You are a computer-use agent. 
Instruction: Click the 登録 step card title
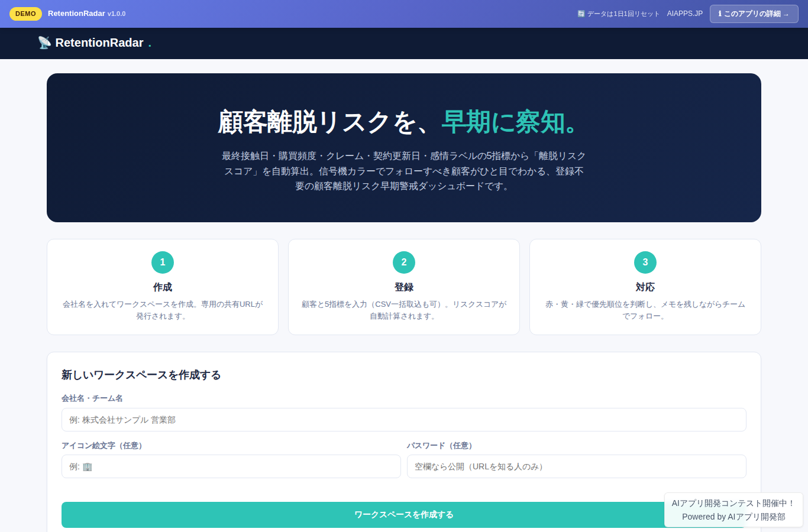click(404, 287)
